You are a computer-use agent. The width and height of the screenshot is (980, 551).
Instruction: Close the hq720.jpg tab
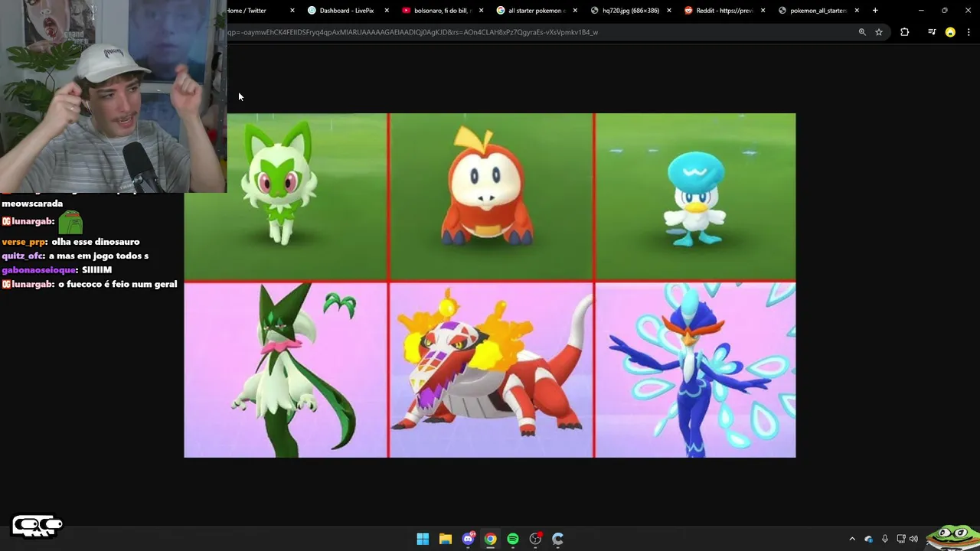pos(669,11)
